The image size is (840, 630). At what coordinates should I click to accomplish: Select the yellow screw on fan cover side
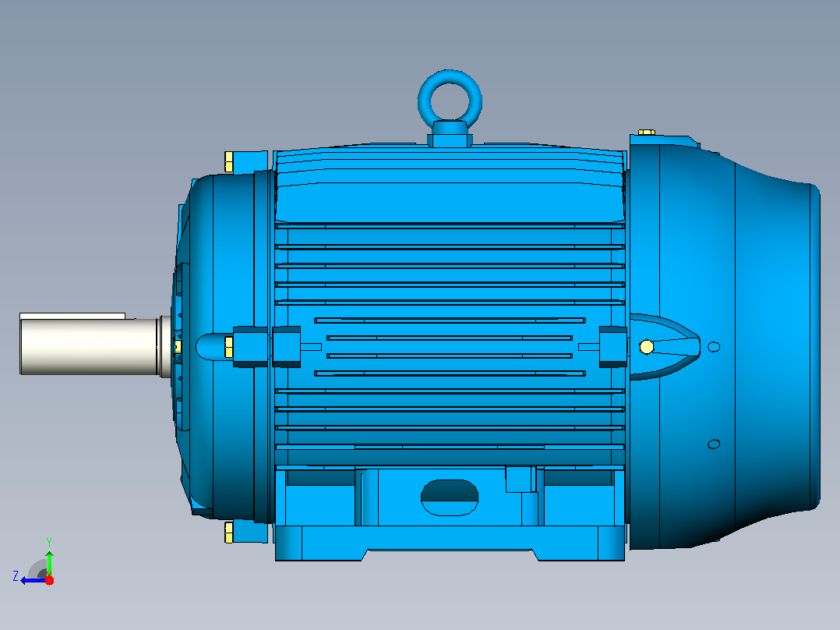pyautogui.click(x=647, y=347)
